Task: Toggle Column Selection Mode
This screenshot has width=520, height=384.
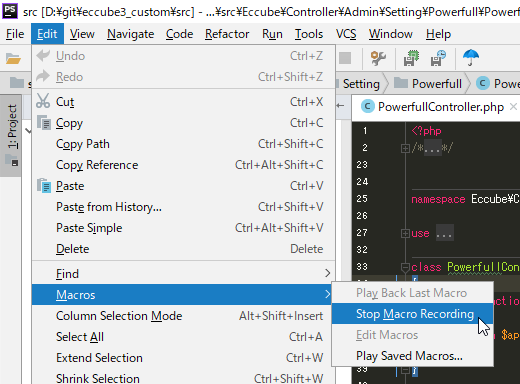Action: [183, 316]
